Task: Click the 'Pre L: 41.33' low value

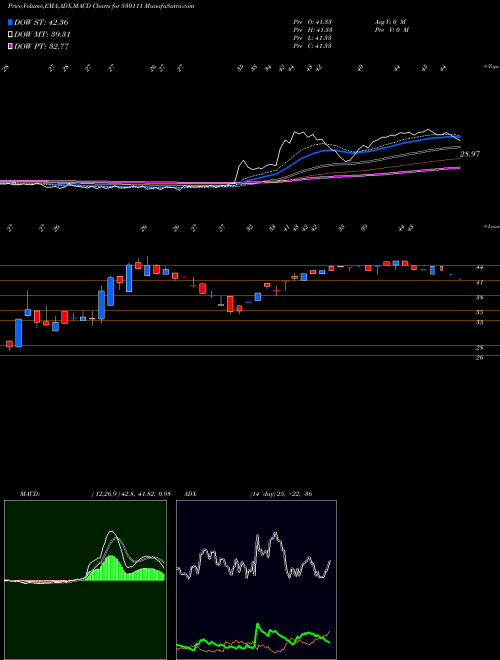Action: 312,38
